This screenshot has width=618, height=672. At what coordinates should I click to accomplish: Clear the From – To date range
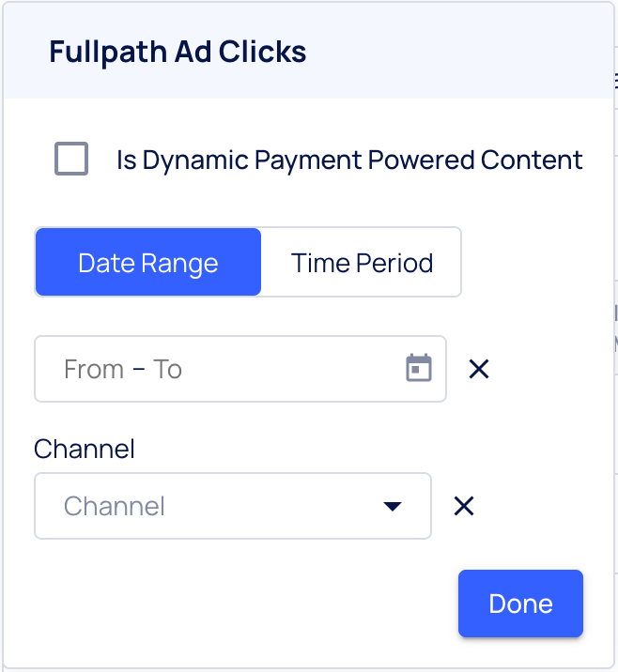(x=479, y=369)
